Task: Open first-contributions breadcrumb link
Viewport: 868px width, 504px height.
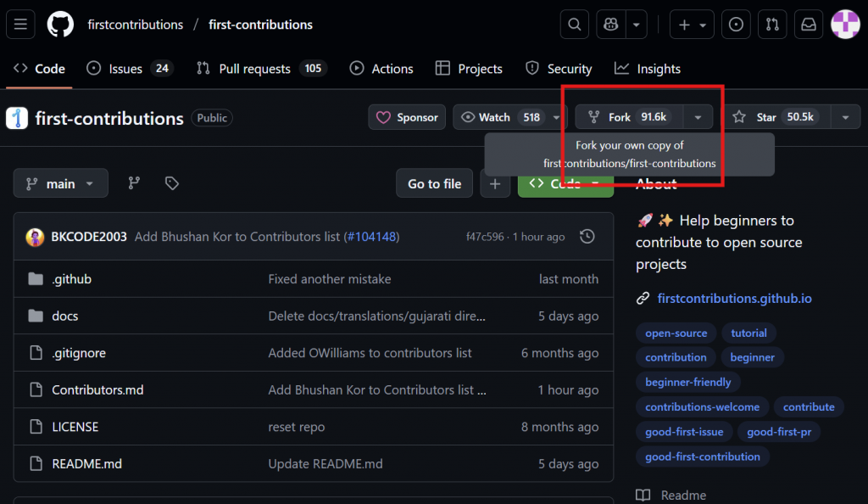Action: pos(260,25)
